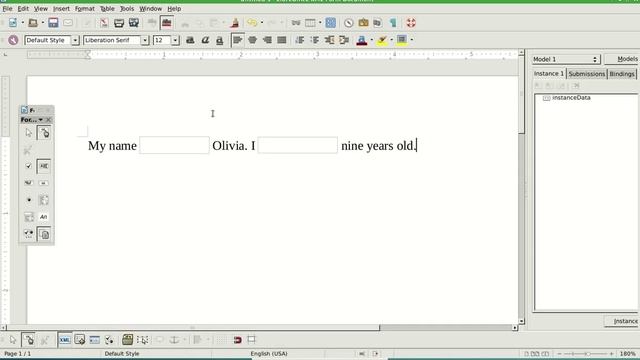Screen dimensions: 640x360
Task: Select Align Left paragraph alignment
Action: point(238,40)
